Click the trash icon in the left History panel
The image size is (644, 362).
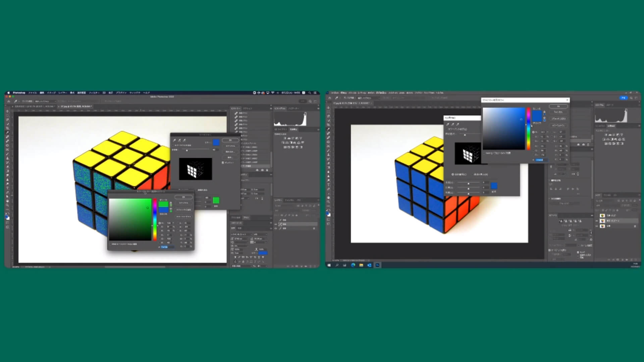tap(267, 170)
